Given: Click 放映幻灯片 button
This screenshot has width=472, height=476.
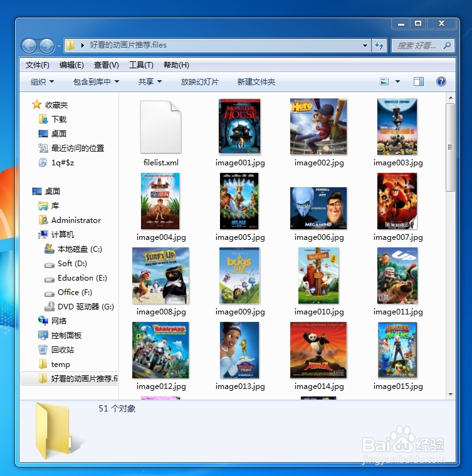Looking at the screenshot, I should [x=199, y=81].
